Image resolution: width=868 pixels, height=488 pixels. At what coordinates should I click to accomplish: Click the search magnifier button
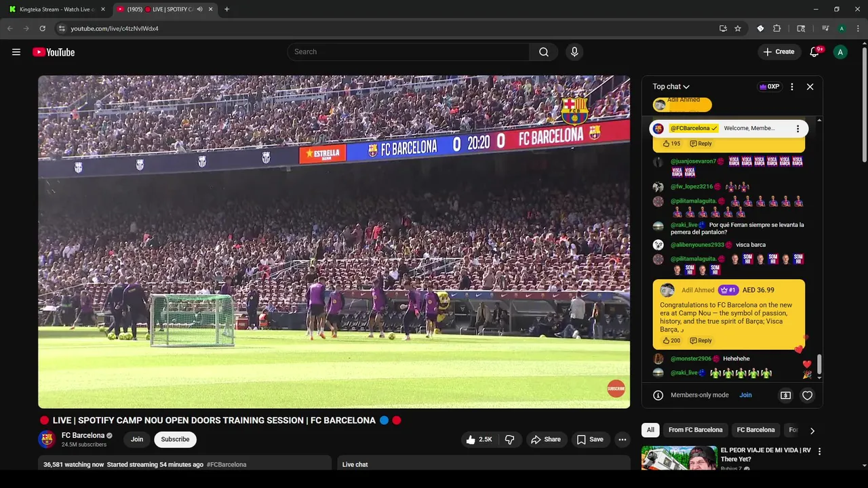544,52
